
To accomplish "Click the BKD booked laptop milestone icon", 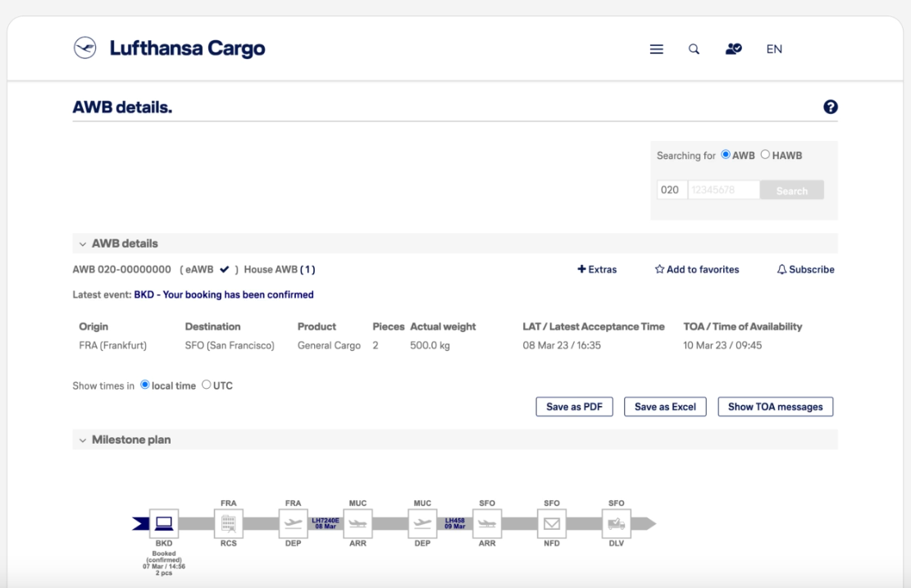I will [x=164, y=523].
